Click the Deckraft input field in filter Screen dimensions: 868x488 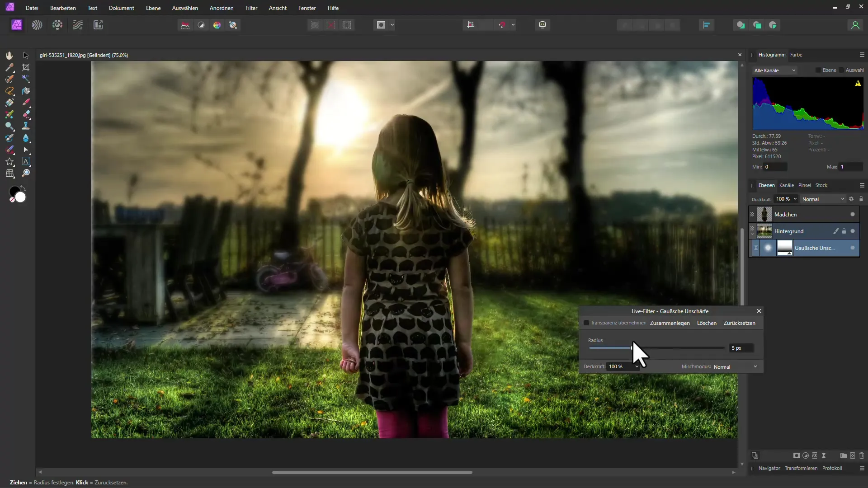pyautogui.click(x=618, y=366)
